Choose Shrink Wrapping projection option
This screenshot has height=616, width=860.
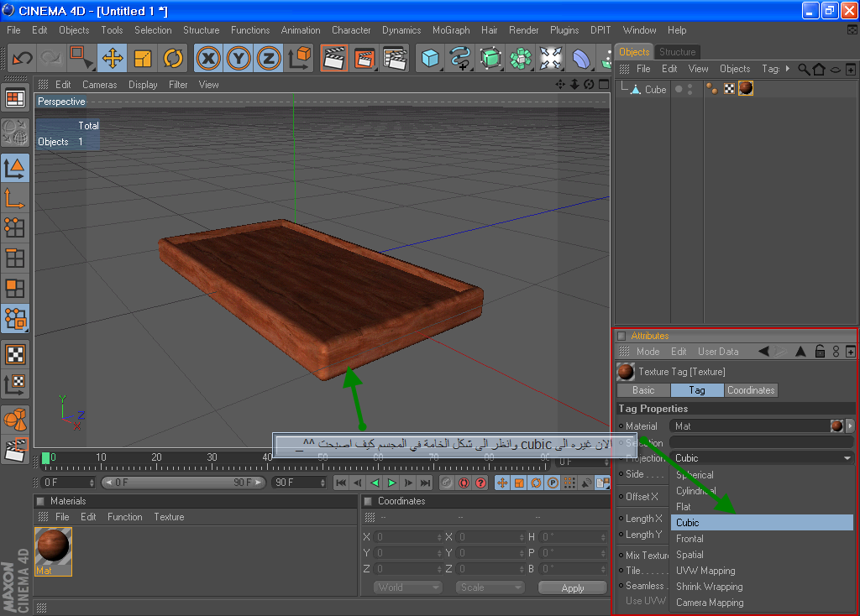[x=761, y=587]
